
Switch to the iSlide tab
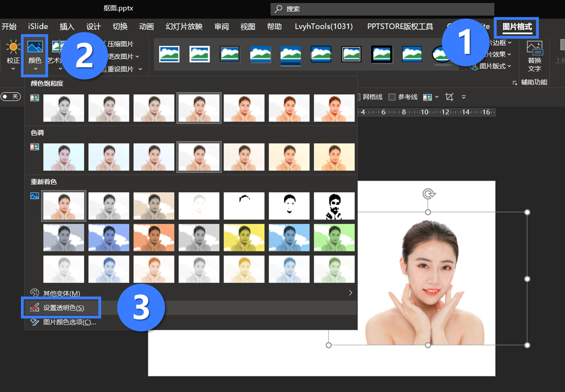click(38, 26)
